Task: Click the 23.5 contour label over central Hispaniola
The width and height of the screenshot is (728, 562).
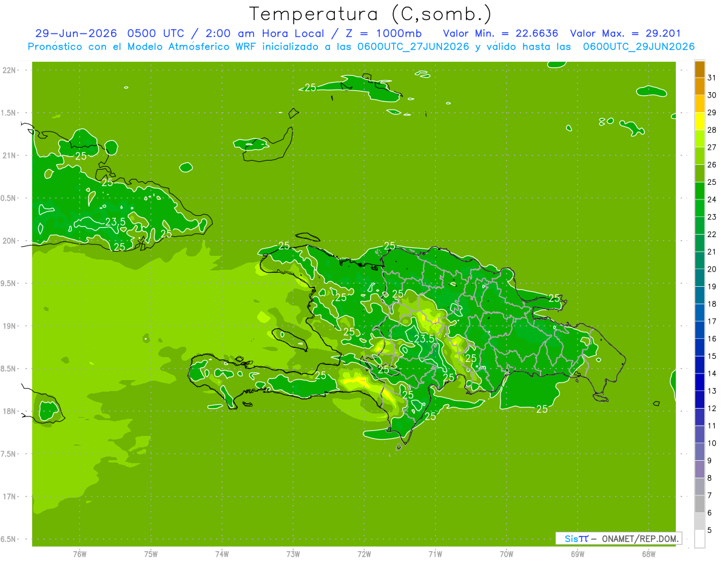Action: [424, 338]
